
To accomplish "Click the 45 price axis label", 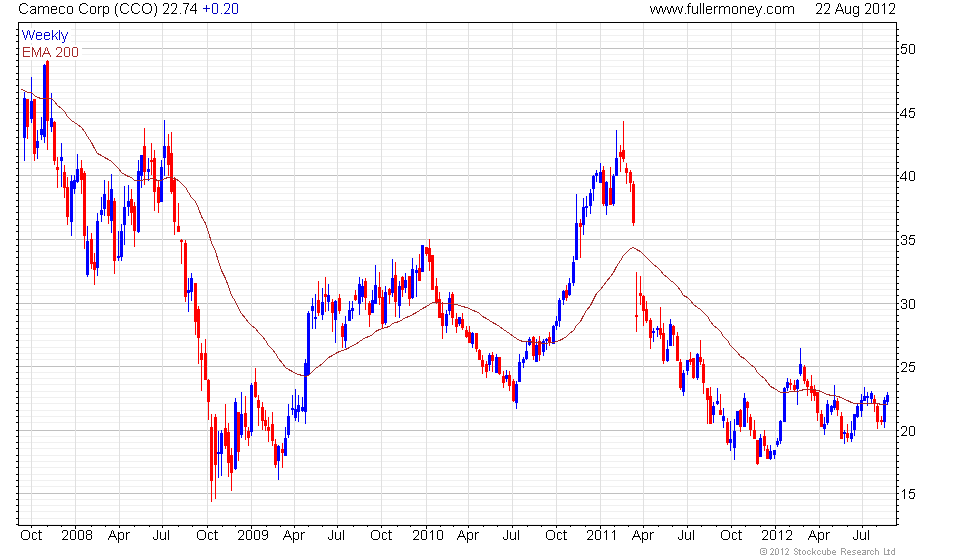I will (x=907, y=113).
